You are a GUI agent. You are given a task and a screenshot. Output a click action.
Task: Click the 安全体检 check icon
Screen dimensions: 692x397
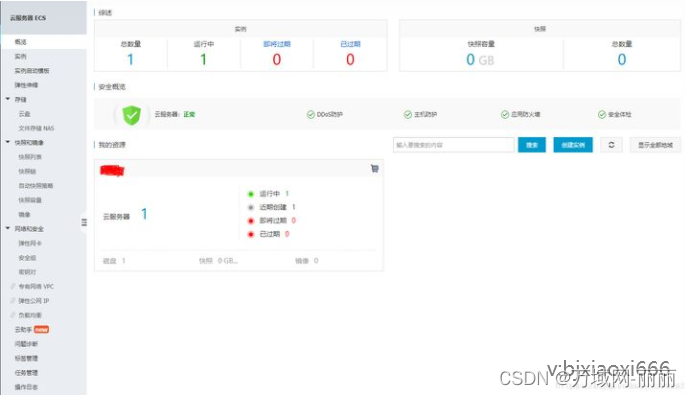click(x=602, y=115)
